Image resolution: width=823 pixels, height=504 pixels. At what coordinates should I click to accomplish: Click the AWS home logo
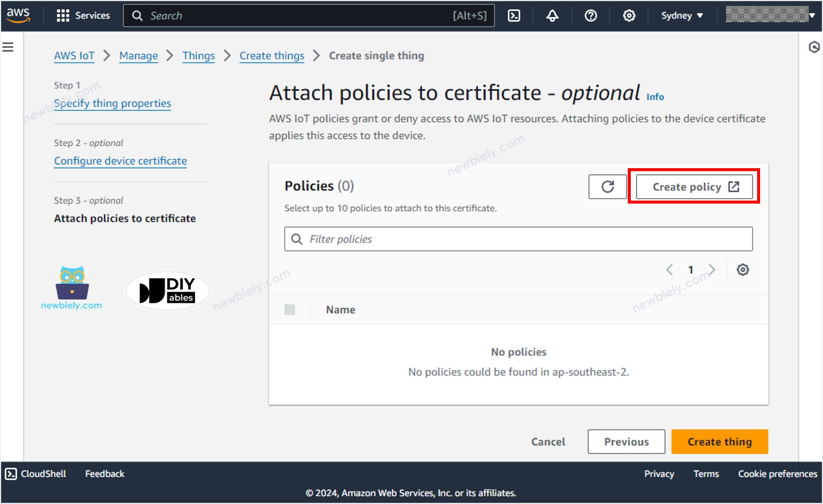click(x=19, y=14)
